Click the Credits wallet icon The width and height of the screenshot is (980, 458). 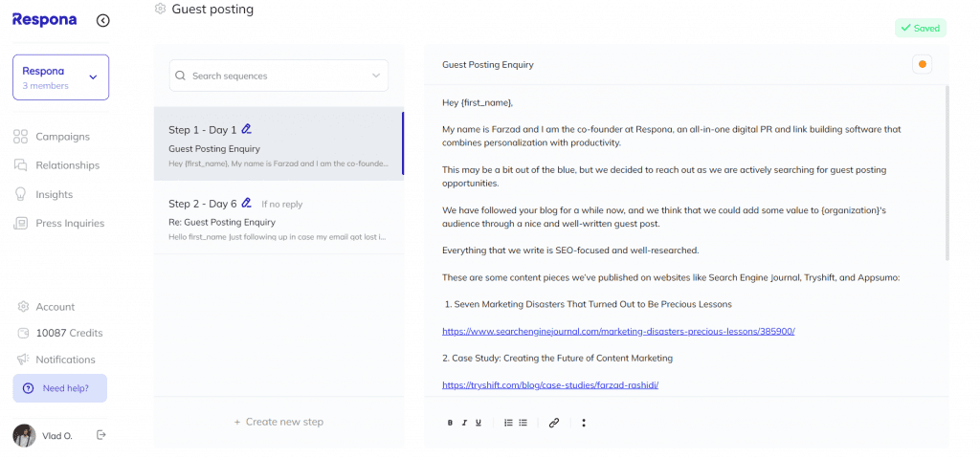pos(24,333)
